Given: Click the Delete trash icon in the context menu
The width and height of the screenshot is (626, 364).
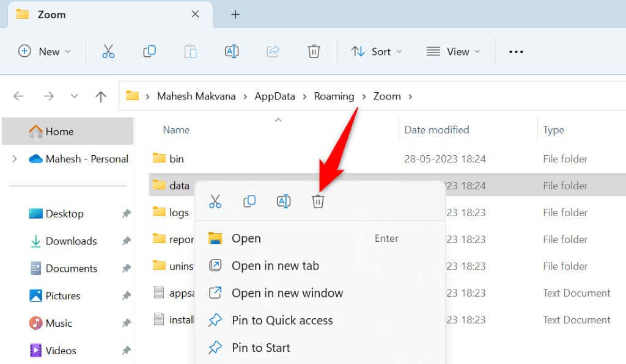Looking at the screenshot, I should click(318, 202).
